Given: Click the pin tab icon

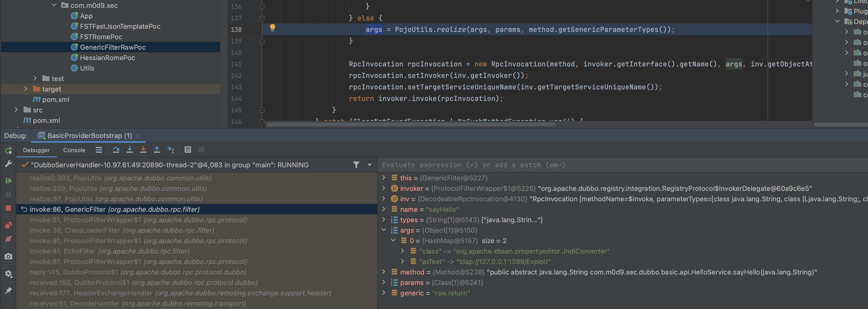Looking at the screenshot, I should (x=8, y=290).
